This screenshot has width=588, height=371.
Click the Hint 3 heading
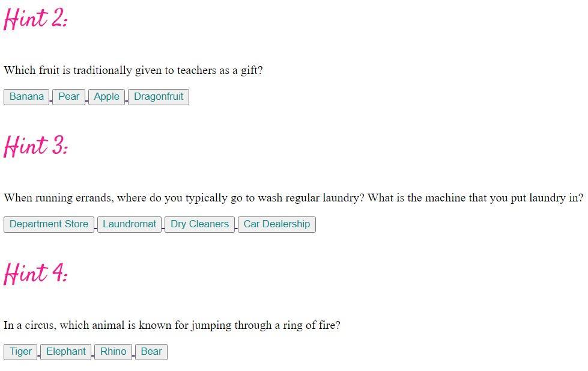coord(36,146)
